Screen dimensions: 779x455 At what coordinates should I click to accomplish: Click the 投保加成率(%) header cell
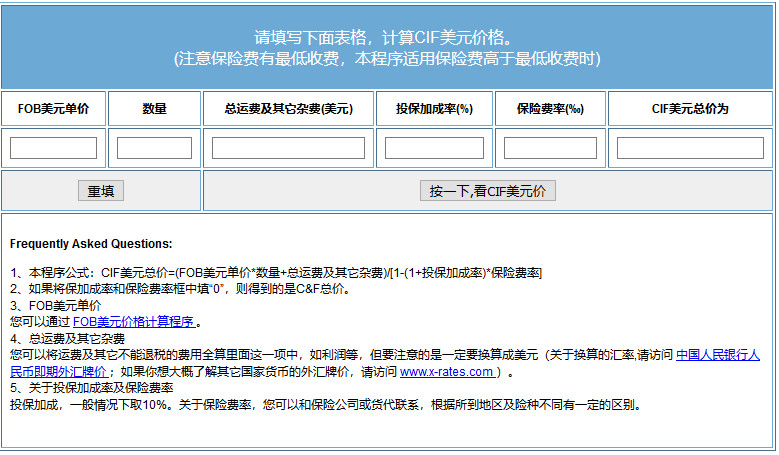tap(434, 109)
